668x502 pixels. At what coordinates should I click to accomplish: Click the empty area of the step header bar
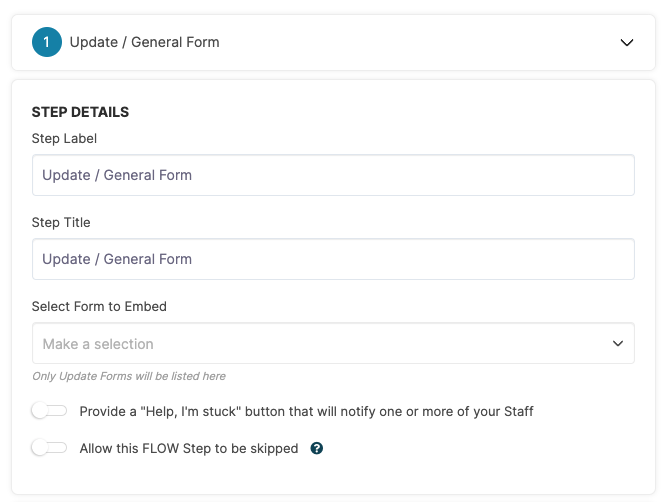(x=418, y=43)
